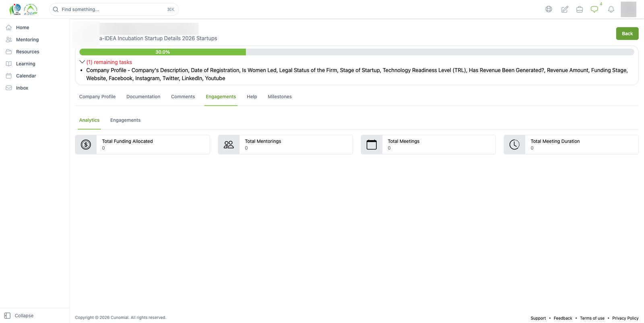The width and height of the screenshot is (644, 323).
Task: Click the 'Total Meeting Duration' label
Action: click(555, 141)
